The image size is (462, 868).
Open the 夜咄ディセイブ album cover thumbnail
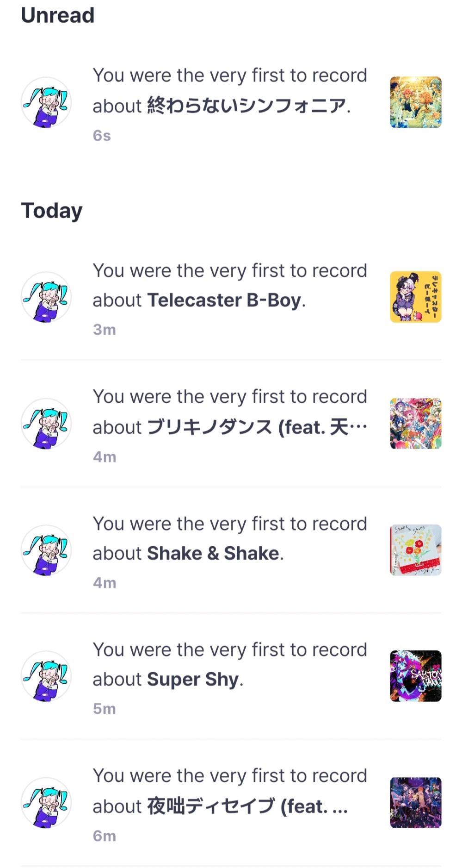415,802
